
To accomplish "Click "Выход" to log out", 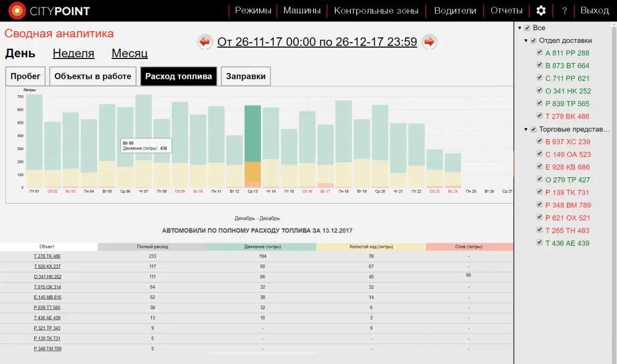I will (594, 11).
